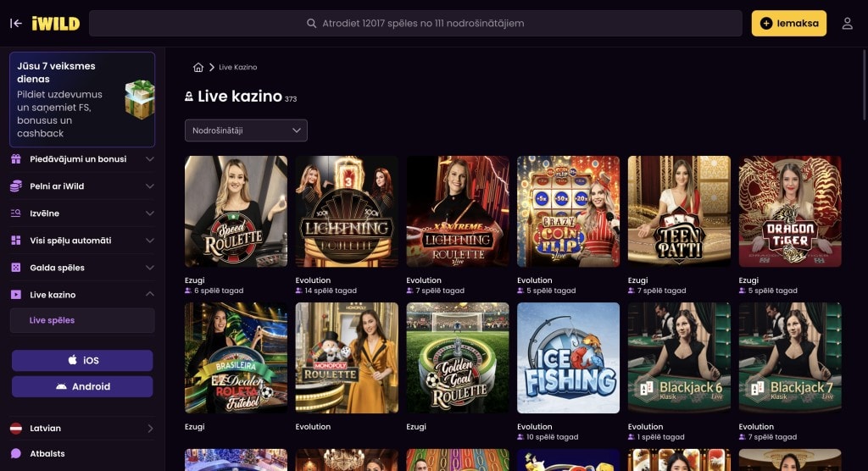Expand Piedāvājumi un bonusi section

pos(82,159)
